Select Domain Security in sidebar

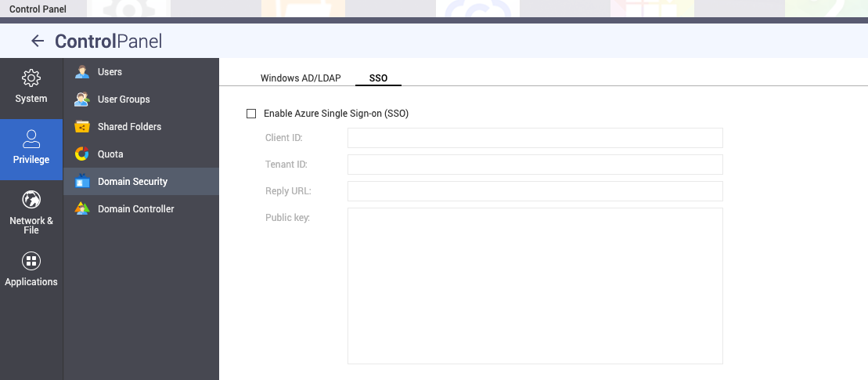coord(132,182)
